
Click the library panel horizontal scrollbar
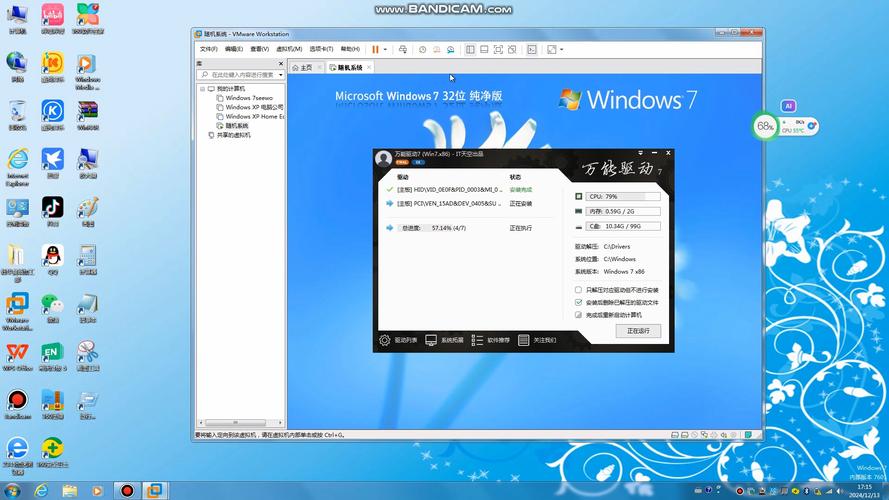tap(235, 423)
